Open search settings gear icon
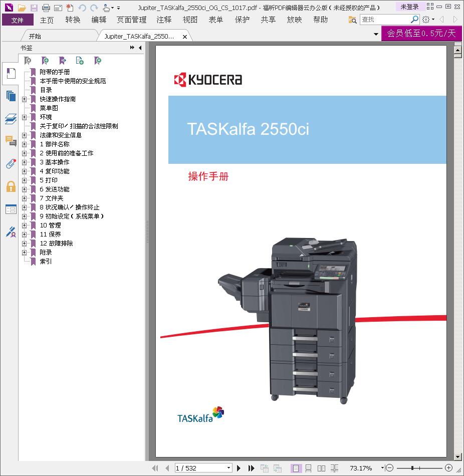Viewport: 464px width, 476px height. click(426, 20)
